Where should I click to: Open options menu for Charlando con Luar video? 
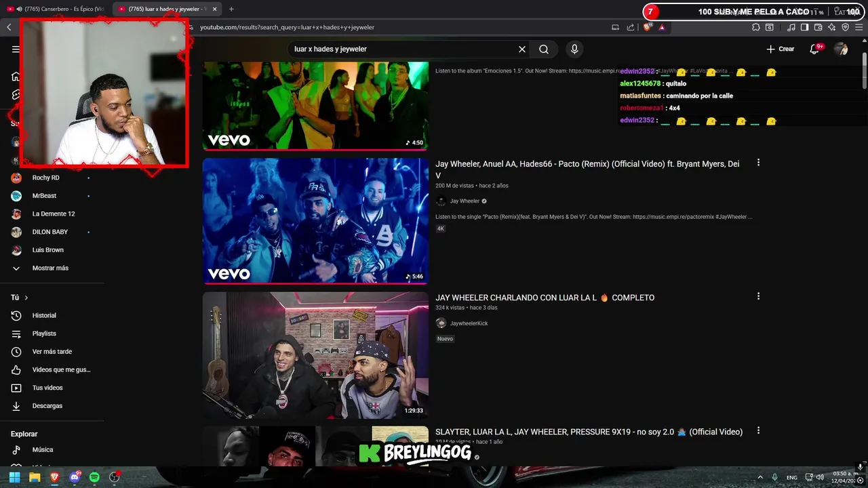coord(758,296)
